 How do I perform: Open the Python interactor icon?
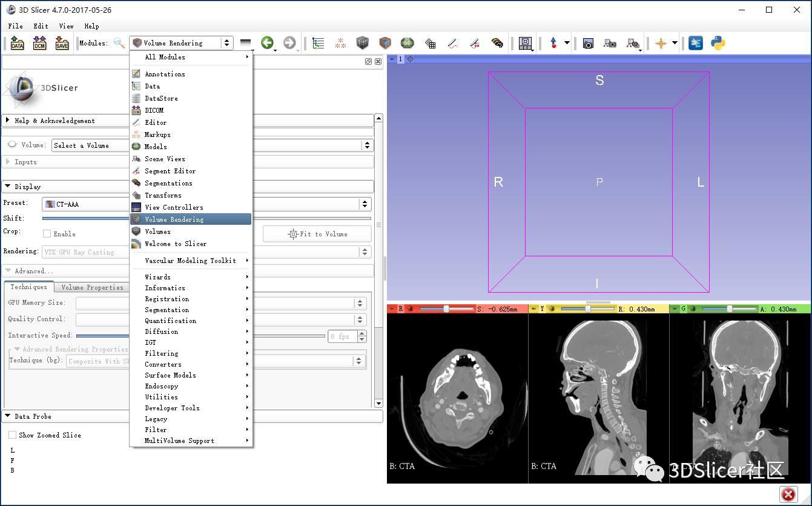point(718,43)
